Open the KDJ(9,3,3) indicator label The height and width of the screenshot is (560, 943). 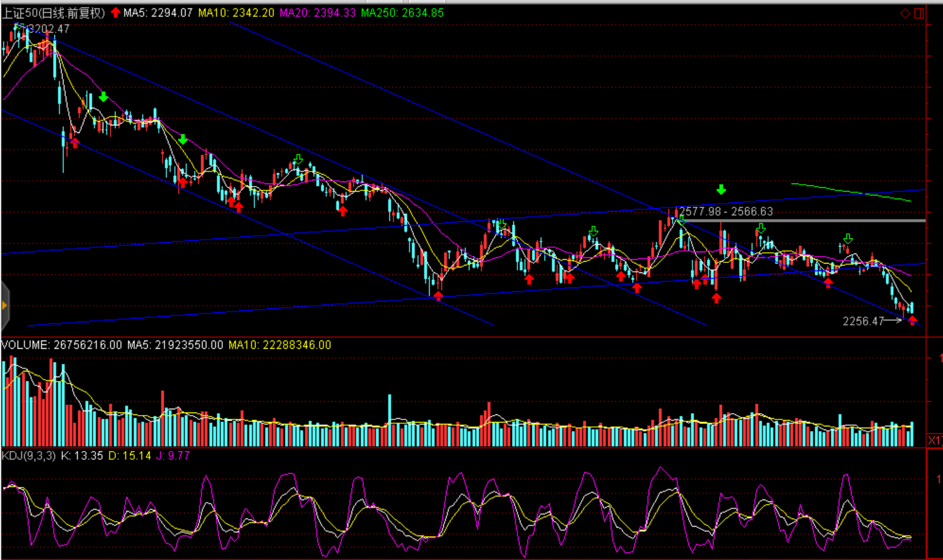pos(29,455)
